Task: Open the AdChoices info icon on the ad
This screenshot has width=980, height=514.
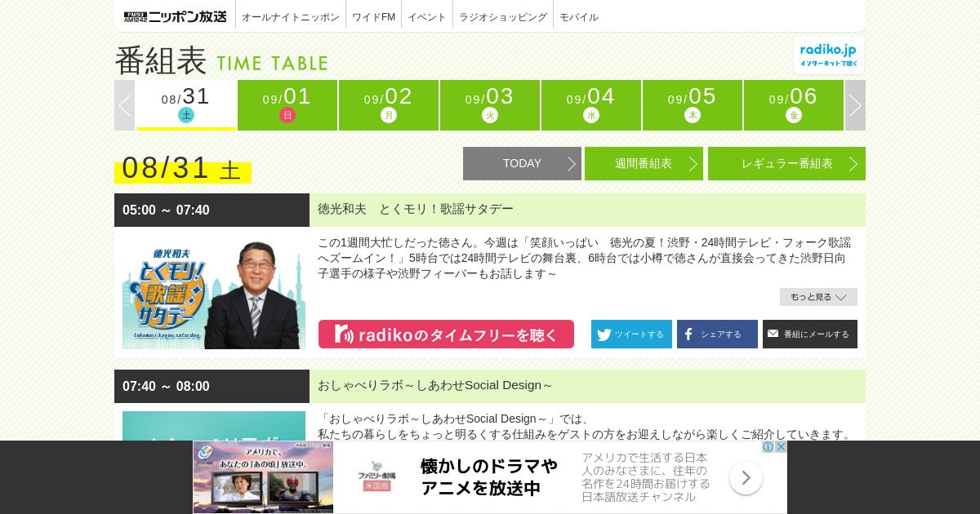Action: [768, 446]
